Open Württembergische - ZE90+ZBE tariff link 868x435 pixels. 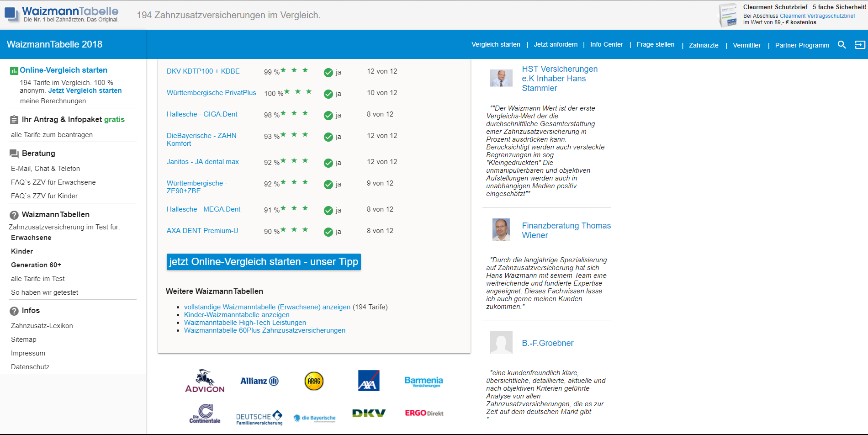(x=197, y=187)
